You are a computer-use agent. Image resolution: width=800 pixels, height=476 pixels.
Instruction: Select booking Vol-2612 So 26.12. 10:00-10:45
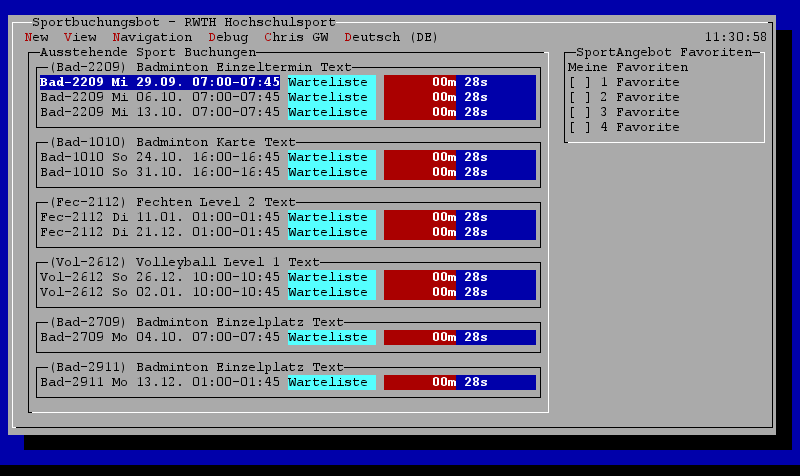click(x=160, y=277)
